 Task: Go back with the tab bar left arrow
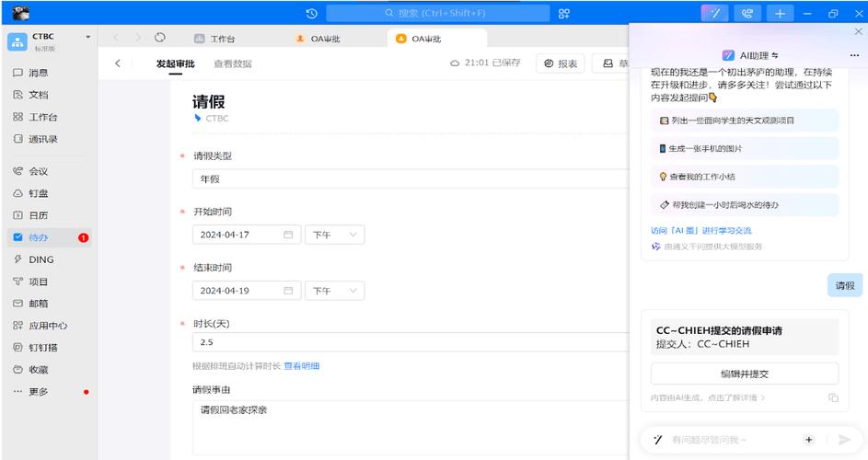(x=116, y=38)
